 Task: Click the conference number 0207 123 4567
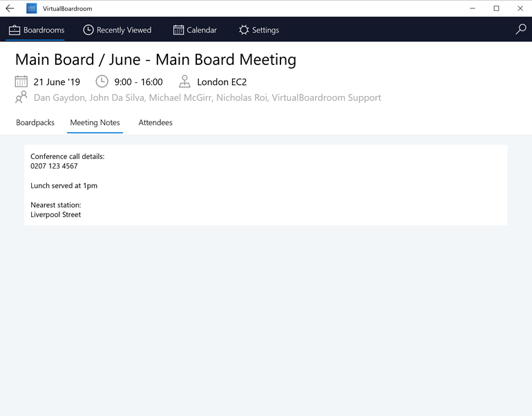coord(54,166)
